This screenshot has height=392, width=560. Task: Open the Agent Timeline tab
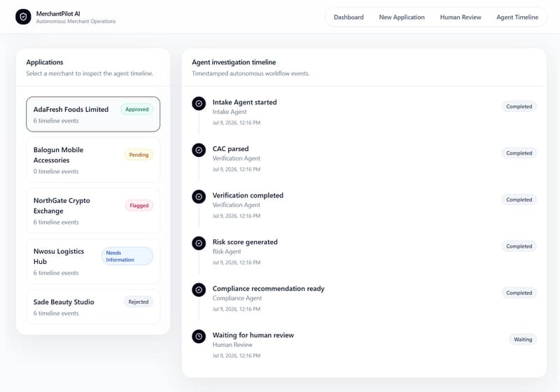pos(517,17)
